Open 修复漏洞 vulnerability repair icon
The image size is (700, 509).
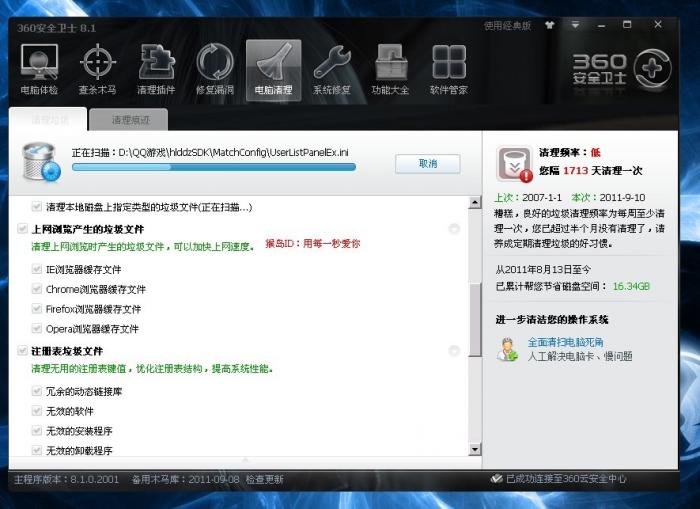pyautogui.click(x=215, y=70)
